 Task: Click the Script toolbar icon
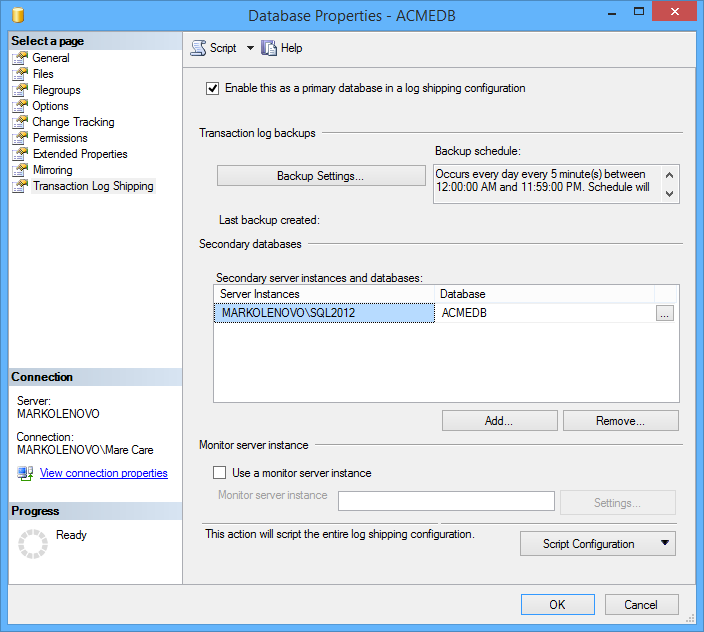click(x=198, y=48)
